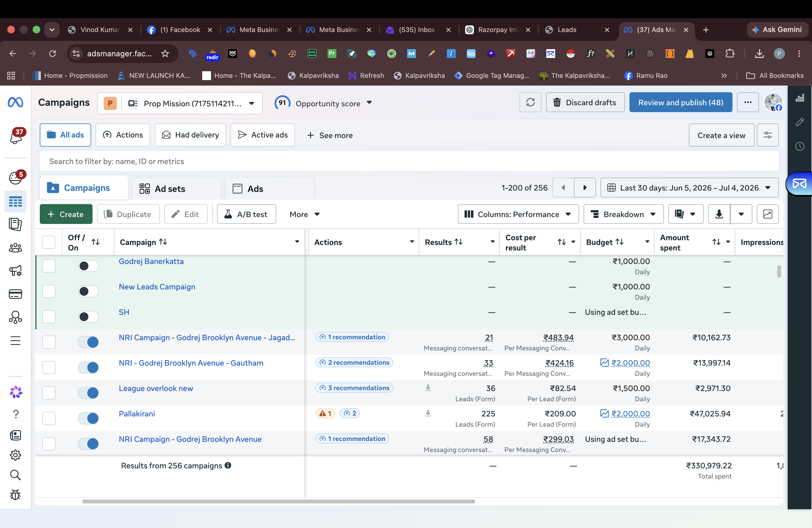
Task: Open charts view icon beside export
Action: [768, 214]
